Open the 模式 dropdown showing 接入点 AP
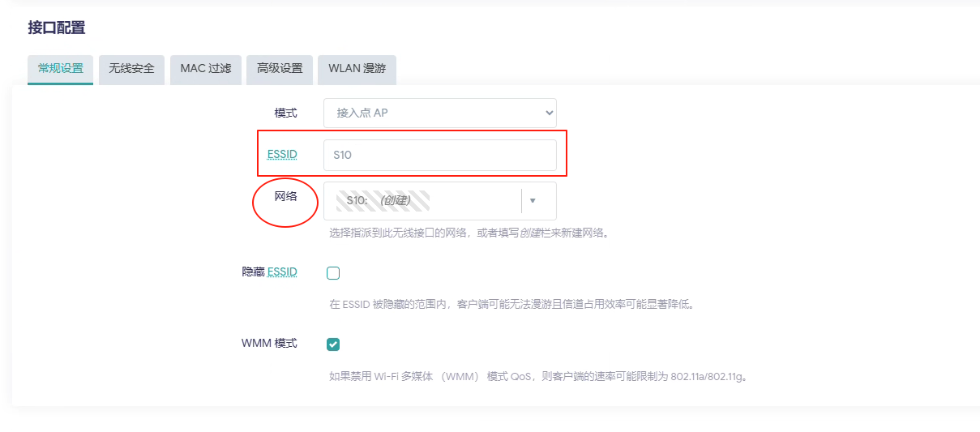980x432 pixels. (439, 113)
